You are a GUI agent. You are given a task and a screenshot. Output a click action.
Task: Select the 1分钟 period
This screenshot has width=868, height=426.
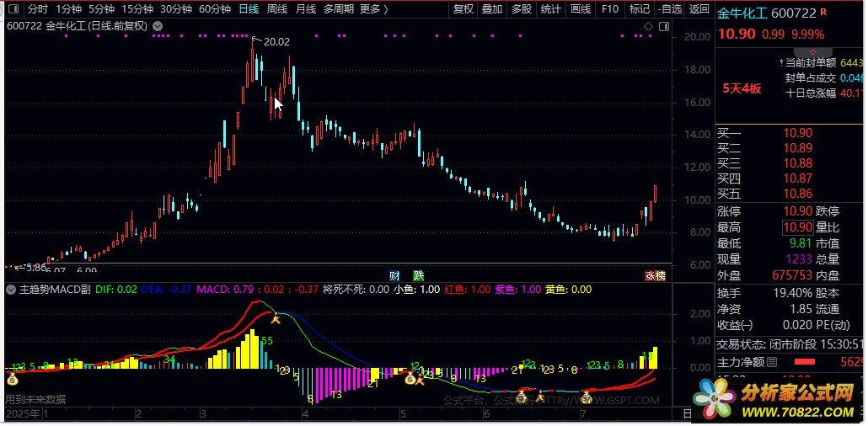tap(68, 9)
